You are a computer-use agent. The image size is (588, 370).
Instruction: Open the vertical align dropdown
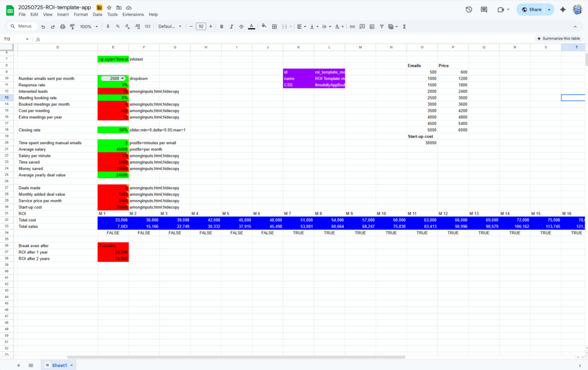coord(314,26)
